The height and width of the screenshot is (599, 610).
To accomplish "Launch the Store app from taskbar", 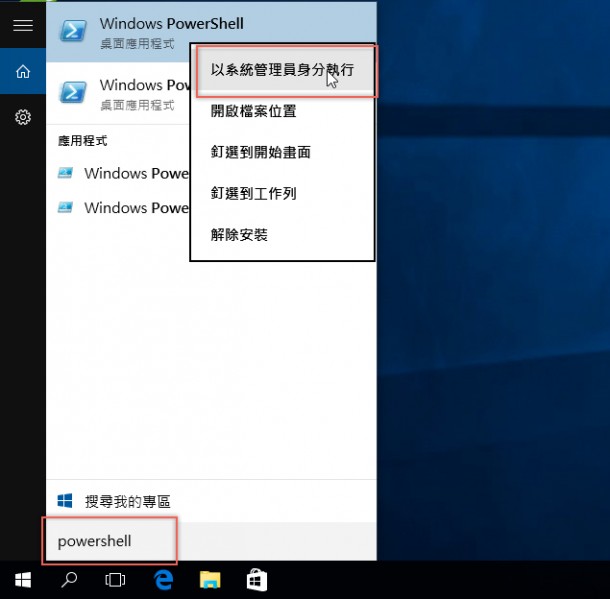I will (x=257, y=580).
